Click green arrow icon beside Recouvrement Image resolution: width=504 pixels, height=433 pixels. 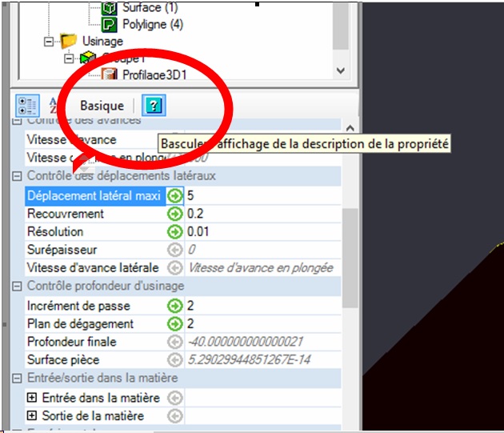tap(175, 214)
